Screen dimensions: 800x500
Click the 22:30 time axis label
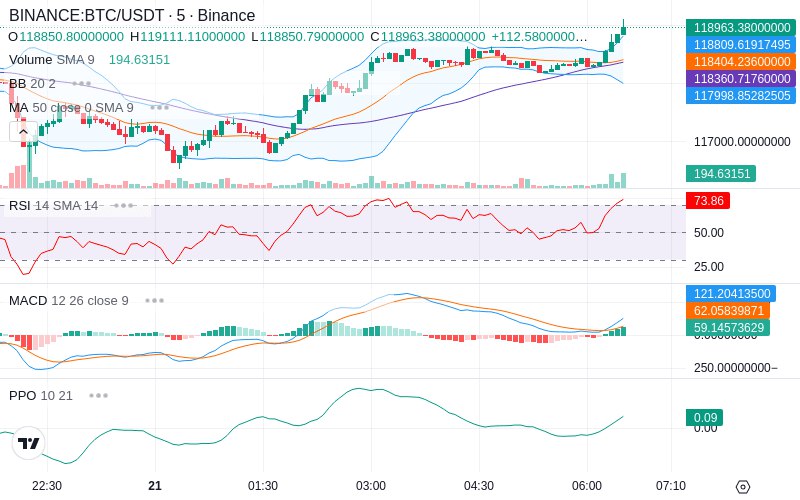point(47,486)
